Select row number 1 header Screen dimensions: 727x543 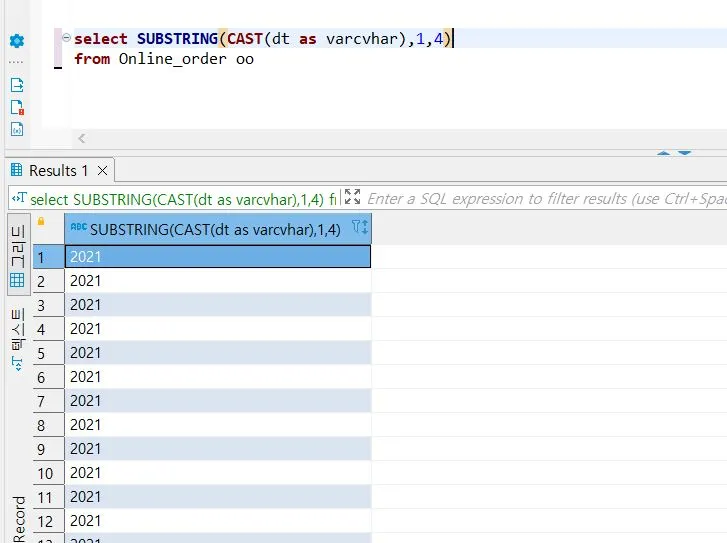[x=48, y=257]
